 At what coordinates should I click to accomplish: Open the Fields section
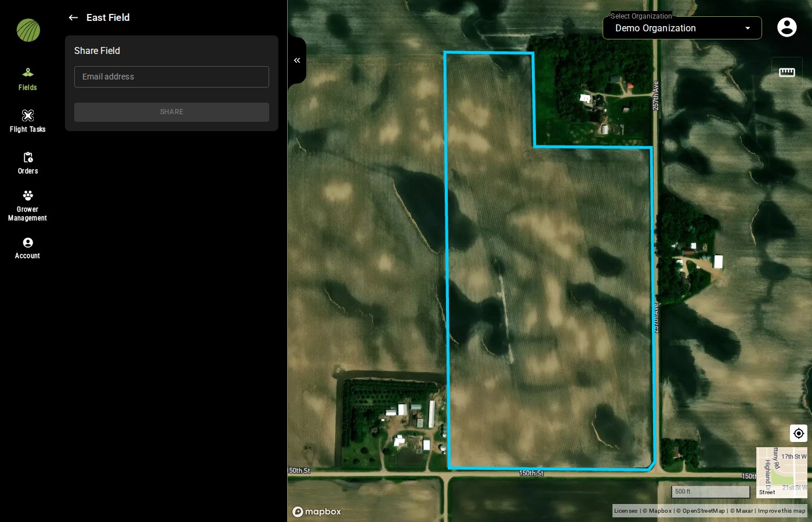pos(27,79)
